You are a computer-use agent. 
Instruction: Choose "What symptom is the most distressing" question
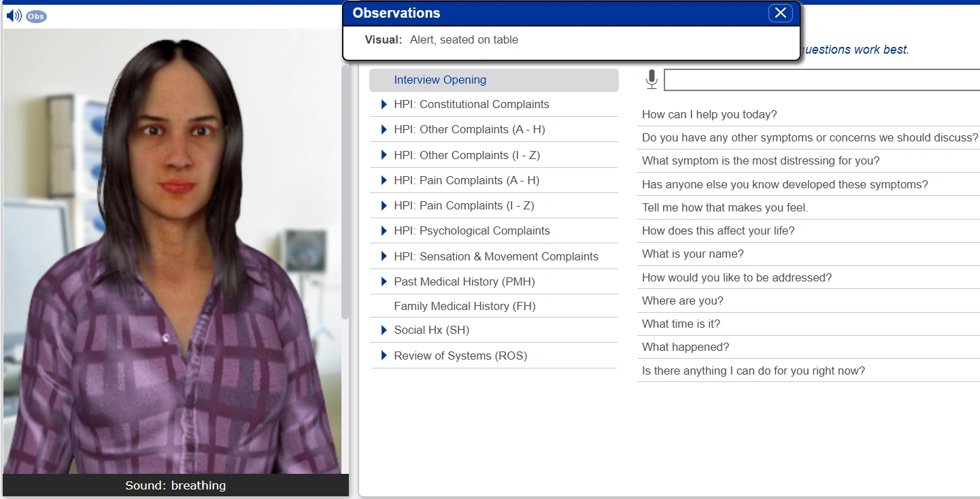point(808,160)
